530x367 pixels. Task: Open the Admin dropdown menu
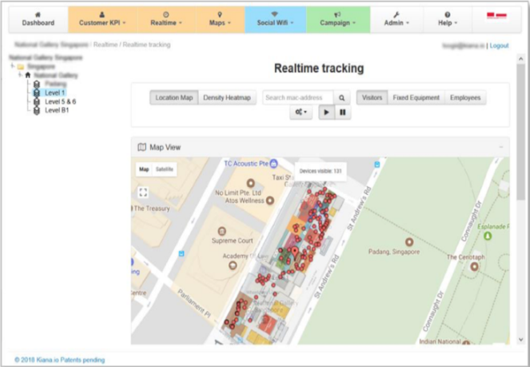[x=396, y=20]
